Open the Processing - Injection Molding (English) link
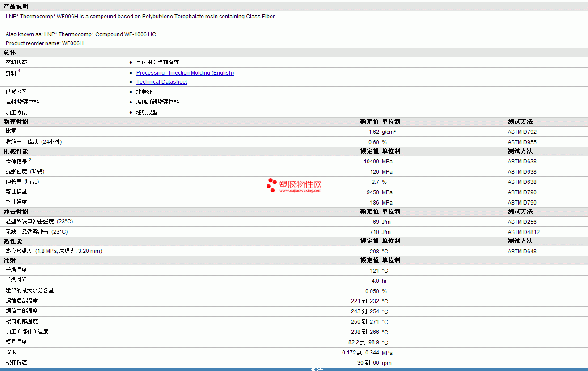 pos(185,73)
